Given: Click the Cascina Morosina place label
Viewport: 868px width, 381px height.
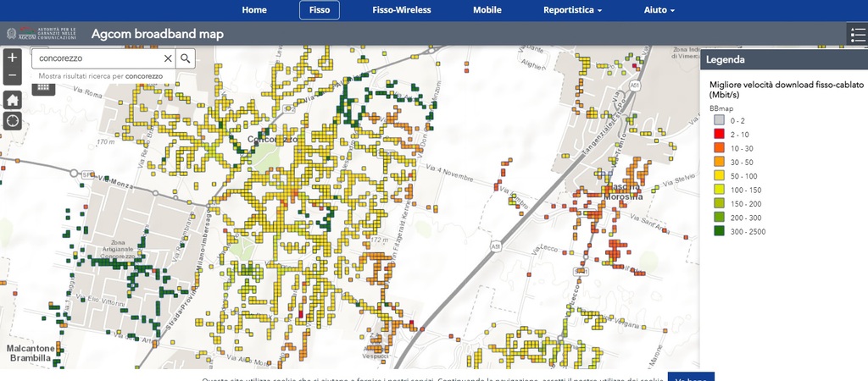Looking at the screenshot, I should pyautogui.click(x=623, y=192).
